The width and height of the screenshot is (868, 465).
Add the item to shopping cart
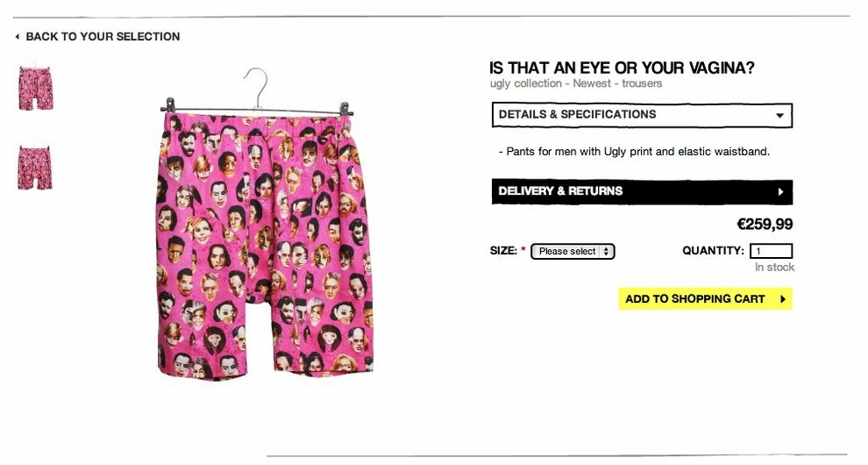point(705,298)
